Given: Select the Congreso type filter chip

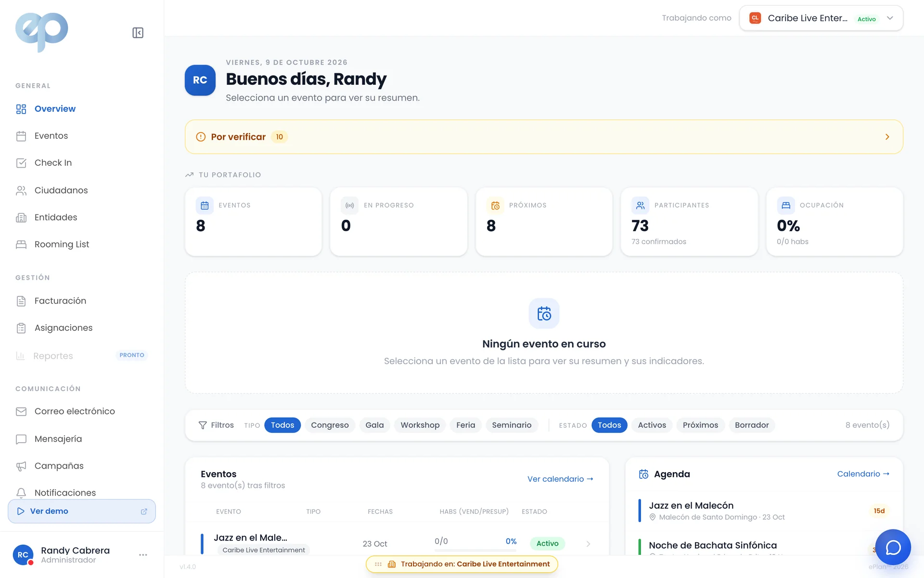Looking at the screenshot, I should [x=330, y=425].
